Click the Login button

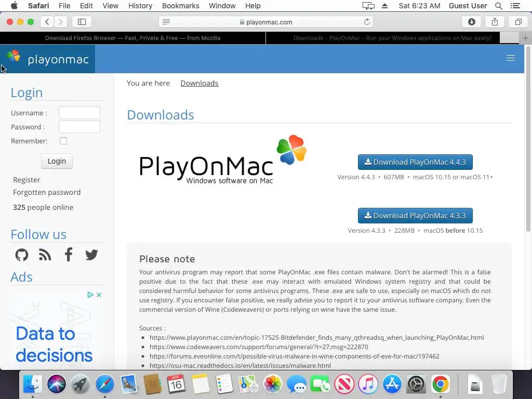click(x=57, y=161)
